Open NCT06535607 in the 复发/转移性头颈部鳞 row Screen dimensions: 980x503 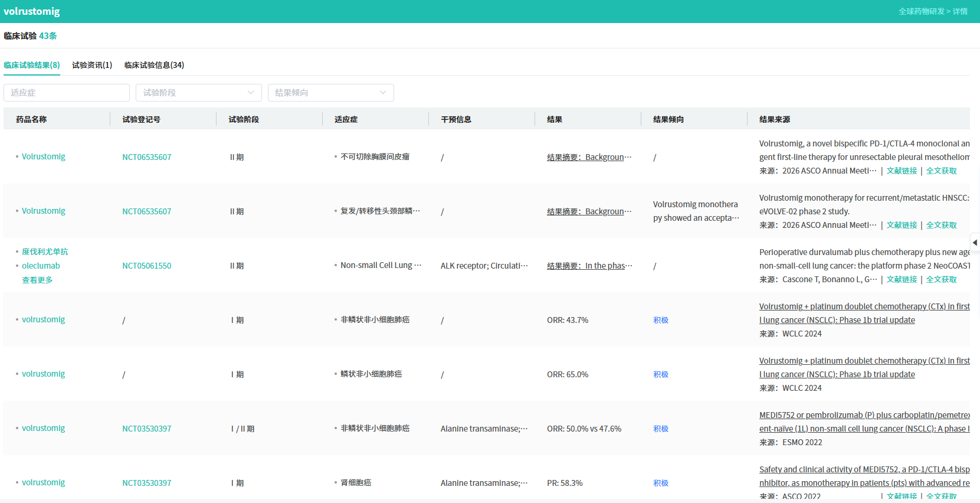coord(146,211)
